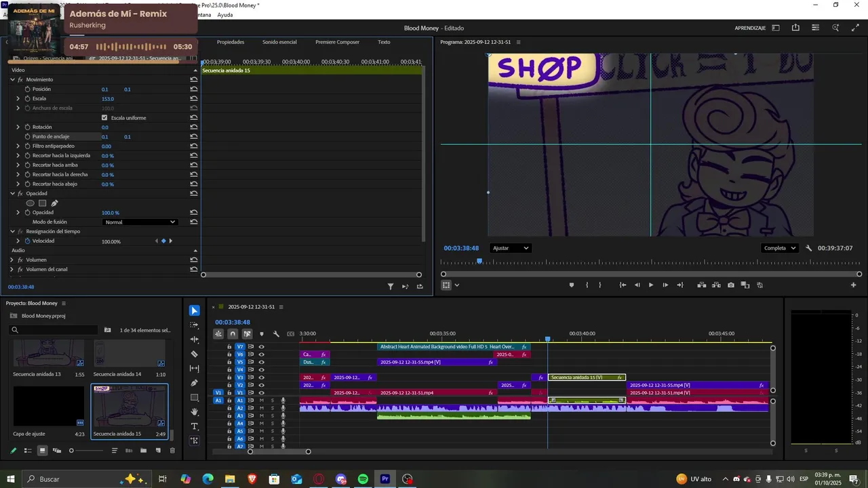Open Ajustar zoom level dropdown
868x488 pixels.
[511, 248]
